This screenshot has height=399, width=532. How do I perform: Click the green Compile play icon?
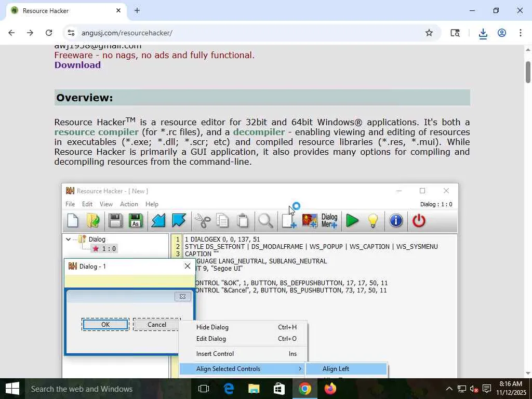click(x=352, y=220)
